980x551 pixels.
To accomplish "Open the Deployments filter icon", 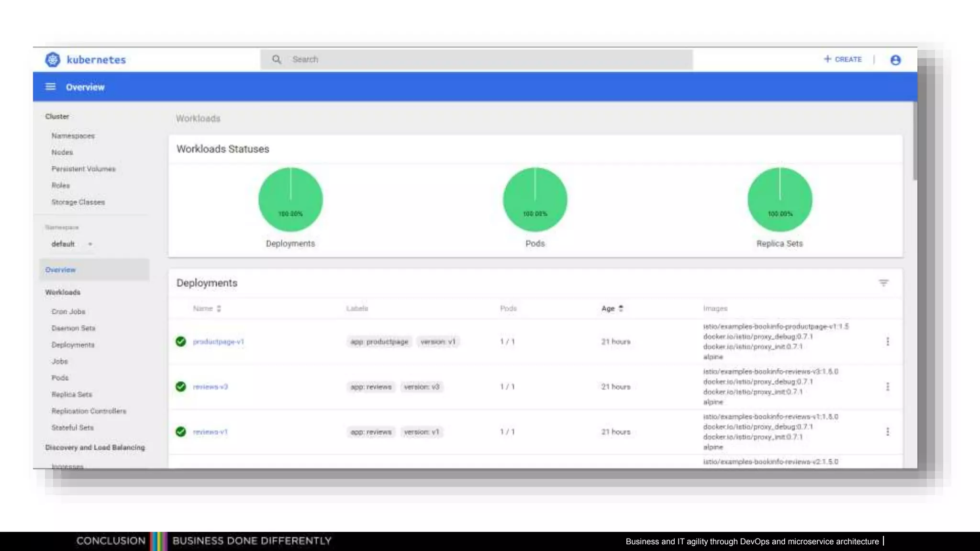I will coord(883,283).
